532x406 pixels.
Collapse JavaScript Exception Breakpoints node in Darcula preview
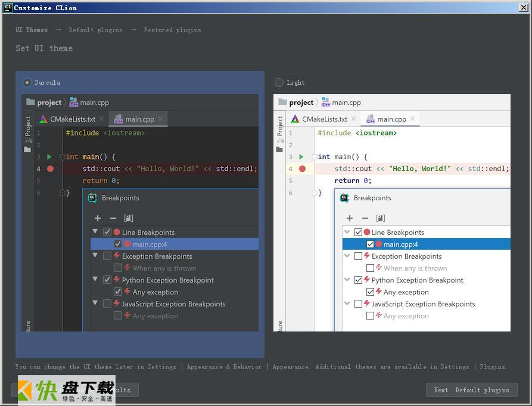point(95,303)
